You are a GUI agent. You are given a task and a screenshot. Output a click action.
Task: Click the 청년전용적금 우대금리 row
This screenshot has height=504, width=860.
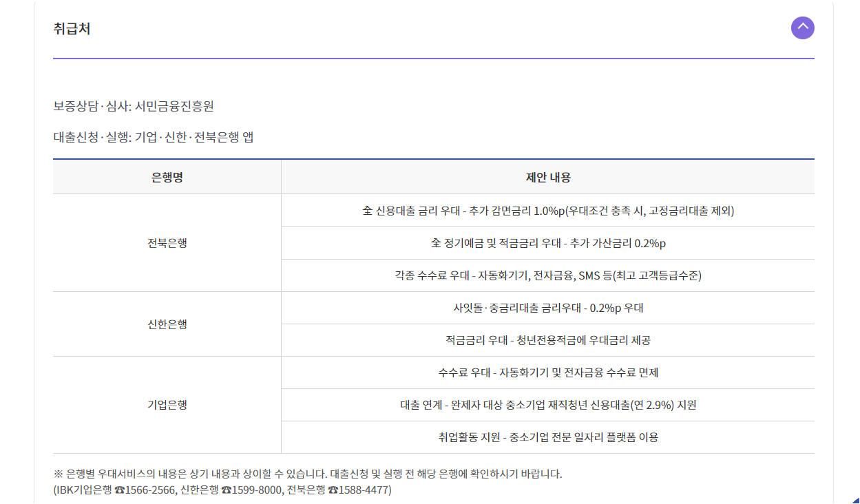pyautogui.click(x=547, y=340)
